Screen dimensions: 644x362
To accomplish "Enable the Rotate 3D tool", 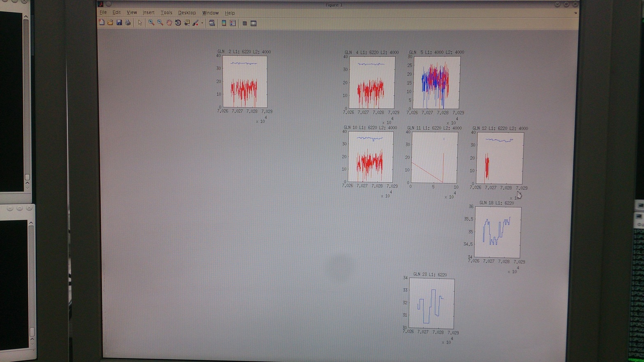I will pos(178,23).
